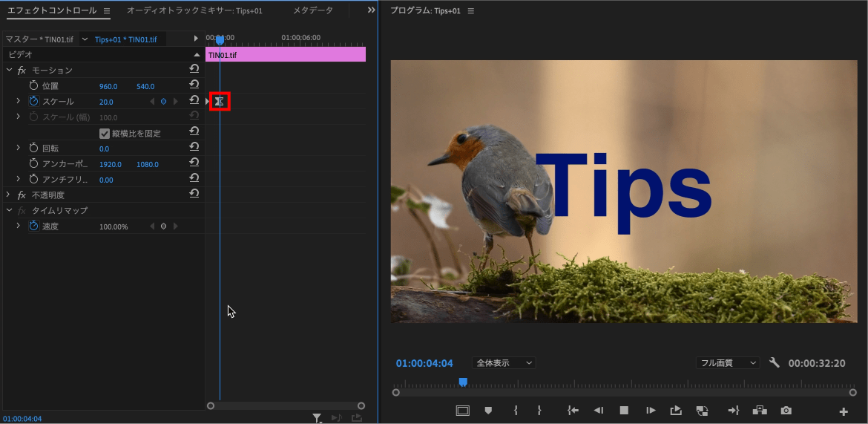This screenshot has width=868, height=424.
Task: Switch to the メタデータ tab
Action: click(313, 10)
